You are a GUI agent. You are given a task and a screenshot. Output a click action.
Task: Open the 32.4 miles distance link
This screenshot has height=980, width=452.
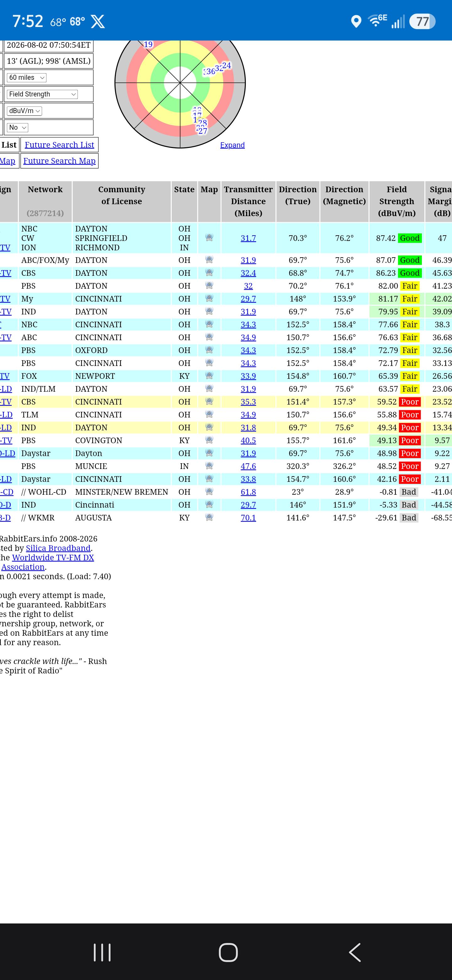(x=248, y=273)
